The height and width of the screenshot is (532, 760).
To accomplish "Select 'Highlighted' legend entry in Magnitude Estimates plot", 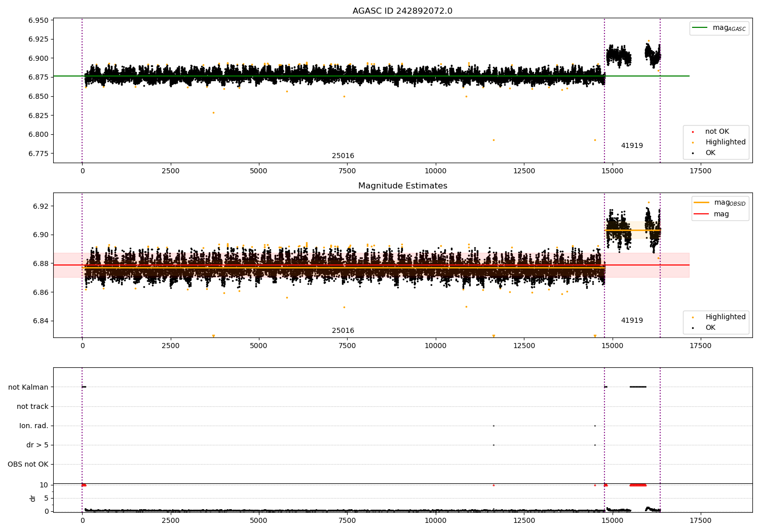I will click(x=725, y=317).
